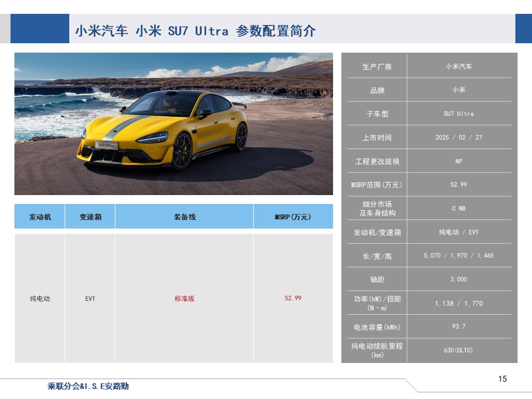
Task: Click the "长/宽/高" row label
Action: point(377,256)
